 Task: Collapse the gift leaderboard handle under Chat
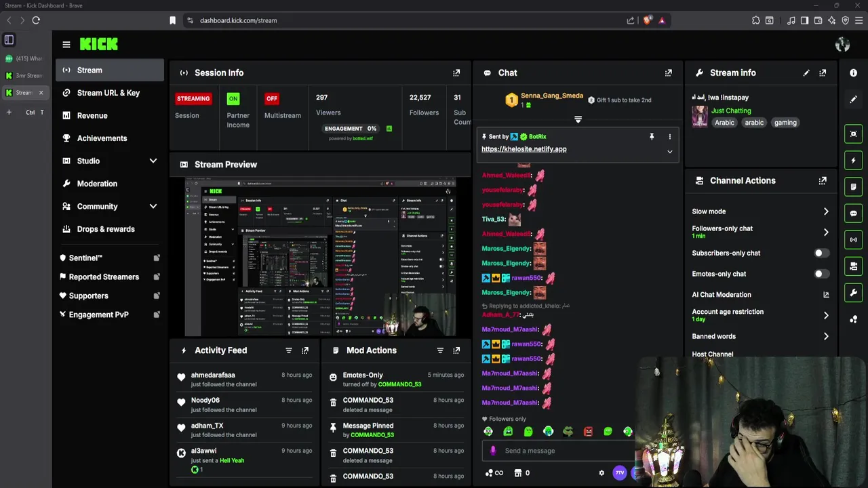coord(578,119)
